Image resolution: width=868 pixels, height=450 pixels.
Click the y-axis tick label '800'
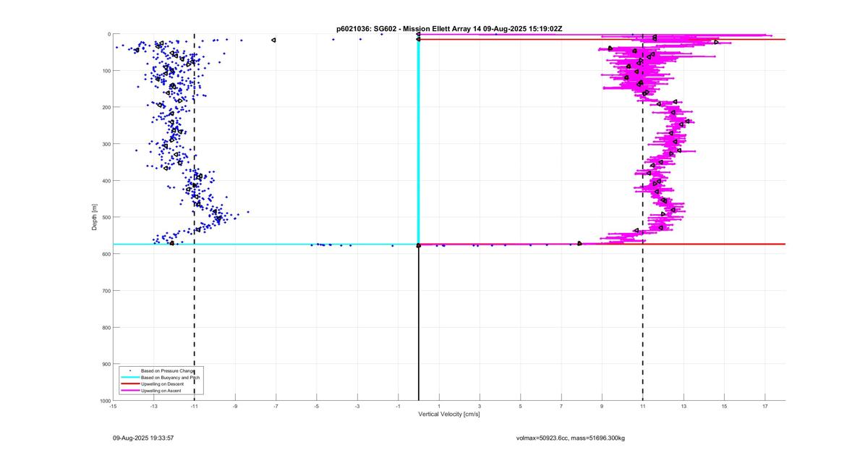click(106, 327)
